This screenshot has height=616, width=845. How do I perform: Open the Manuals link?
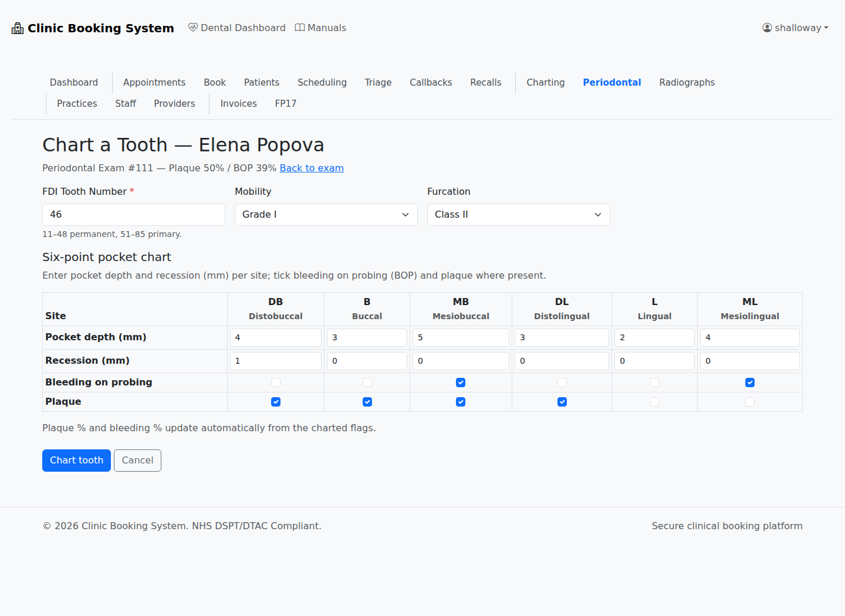(320, 28)
